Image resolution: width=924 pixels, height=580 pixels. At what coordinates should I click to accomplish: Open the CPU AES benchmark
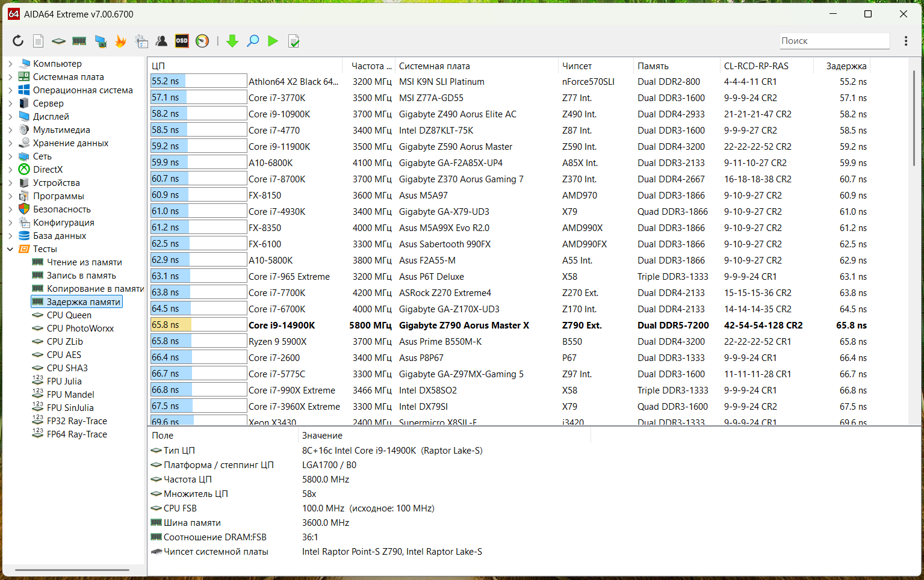(x=64, y=355)
